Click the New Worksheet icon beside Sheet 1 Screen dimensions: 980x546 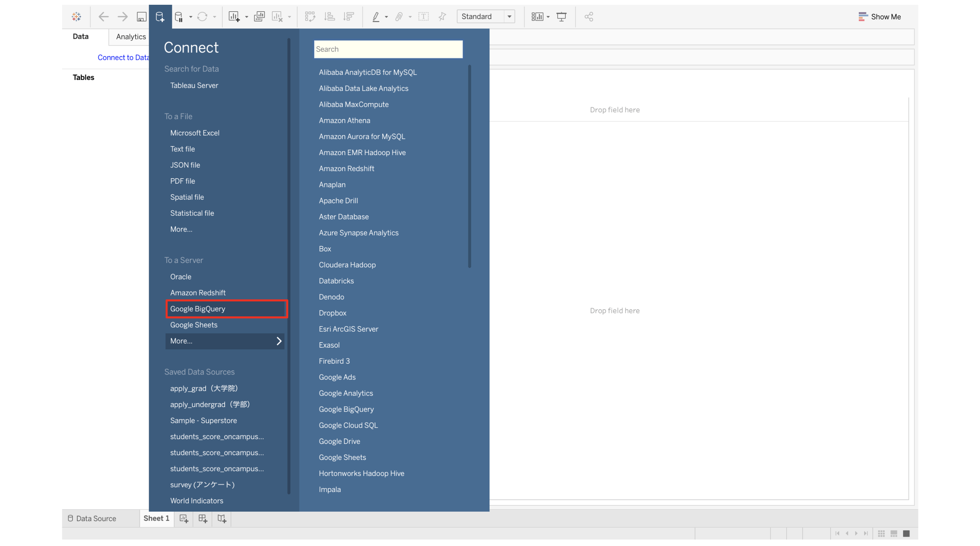184,519
